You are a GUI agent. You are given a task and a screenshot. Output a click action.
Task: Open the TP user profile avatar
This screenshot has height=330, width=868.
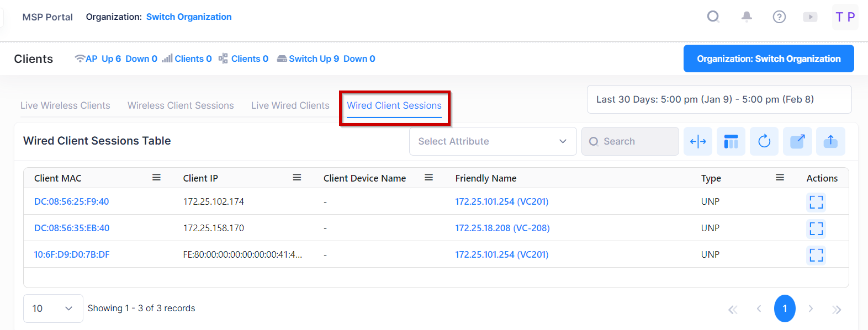[845, 17]
